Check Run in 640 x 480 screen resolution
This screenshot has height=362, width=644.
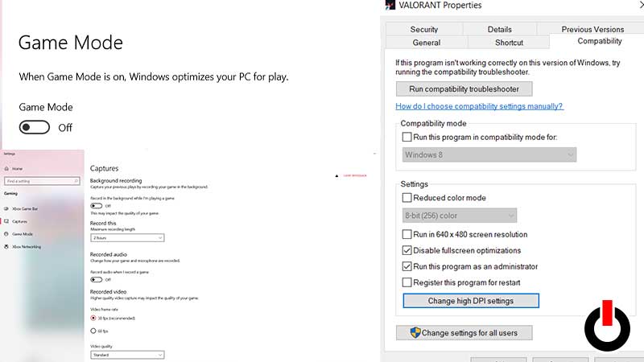point(407,234)
